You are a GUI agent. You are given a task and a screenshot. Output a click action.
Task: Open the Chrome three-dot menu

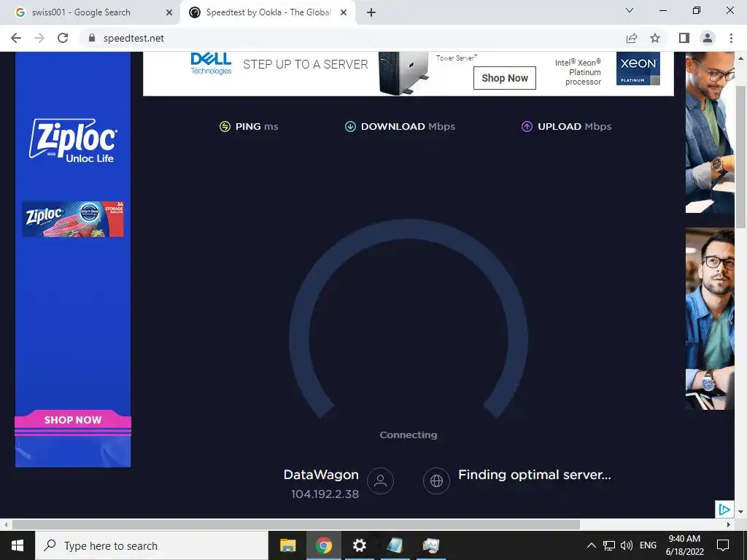pos(731,38)
